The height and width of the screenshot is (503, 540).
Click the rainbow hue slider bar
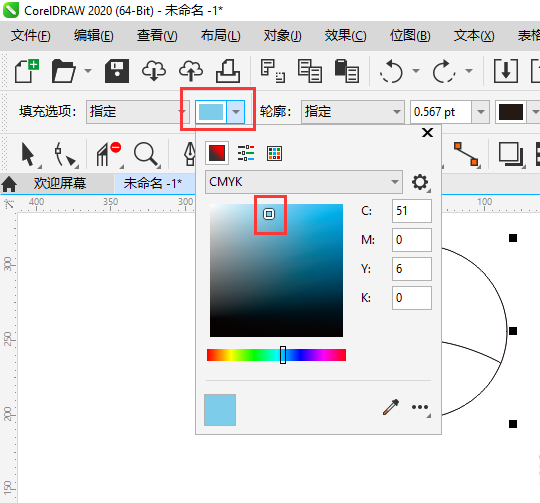coord(276,355)
